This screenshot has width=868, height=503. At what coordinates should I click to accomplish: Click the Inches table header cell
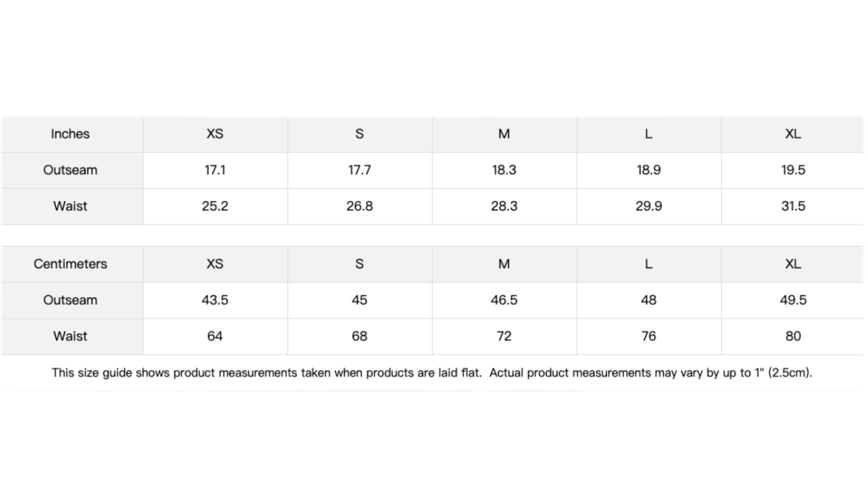tap(71, 134)
